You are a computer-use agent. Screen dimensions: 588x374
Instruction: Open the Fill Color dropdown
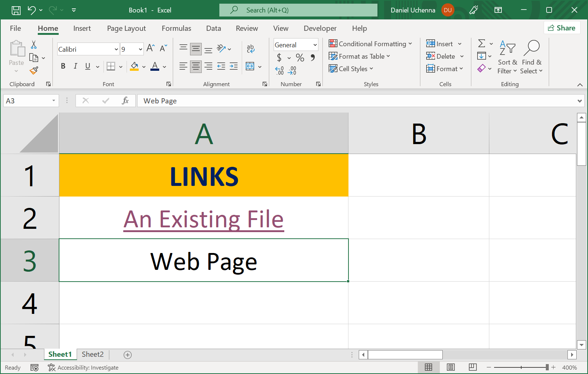[143, 67]
